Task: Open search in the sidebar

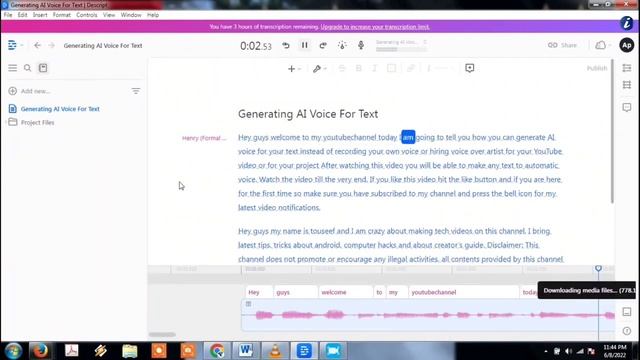Action: tap(27, 68)
